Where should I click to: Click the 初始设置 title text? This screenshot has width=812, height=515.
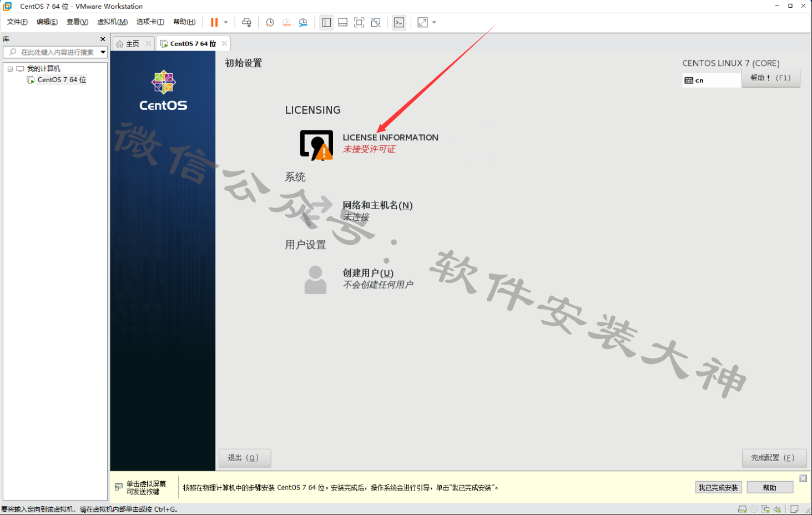(244, 63)
